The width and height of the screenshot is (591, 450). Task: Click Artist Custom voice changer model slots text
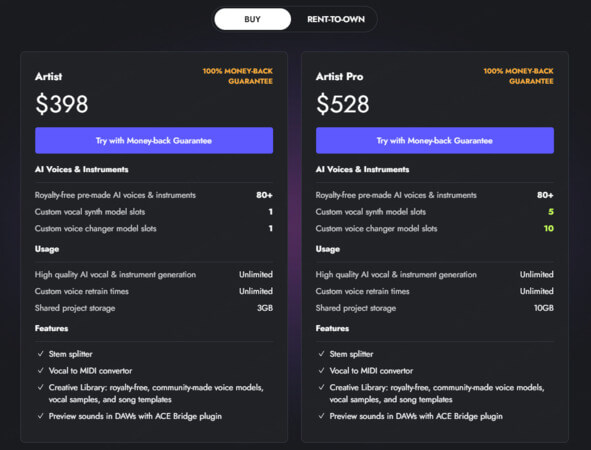pyautogui.click(x=96, y=228)
